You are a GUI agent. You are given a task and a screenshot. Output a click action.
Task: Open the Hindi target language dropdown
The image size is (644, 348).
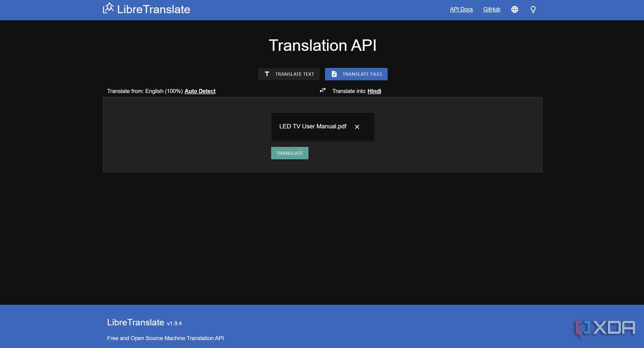(x=374, y=91)
